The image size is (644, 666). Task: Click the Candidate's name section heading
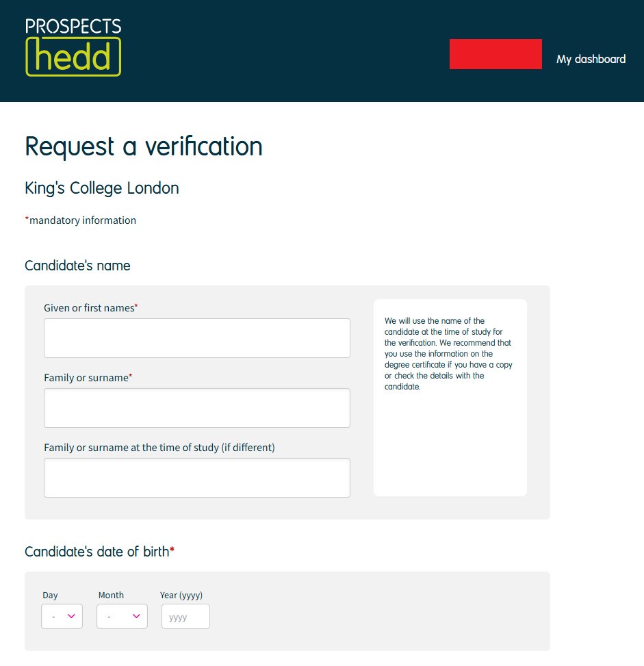coord(78,266)
